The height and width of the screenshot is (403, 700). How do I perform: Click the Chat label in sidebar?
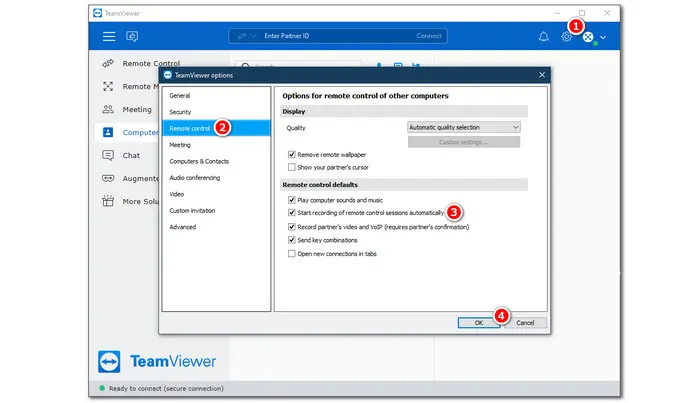(131, 155)
